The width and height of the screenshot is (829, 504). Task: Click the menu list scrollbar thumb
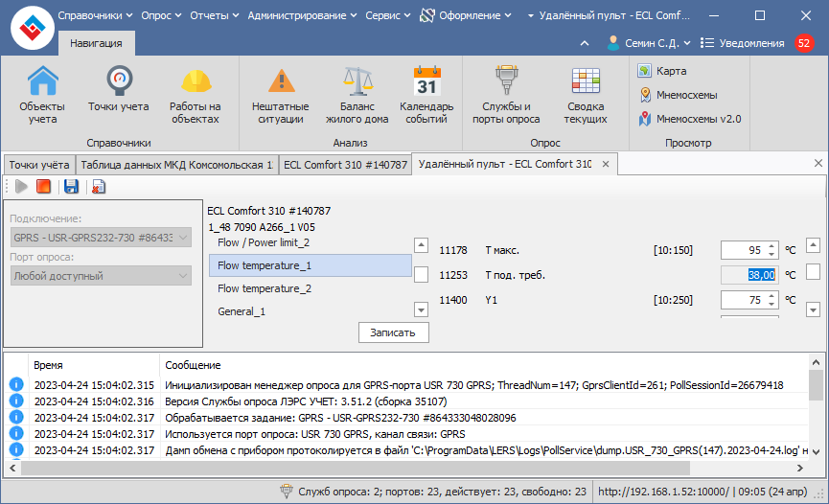(x=421, y=275)
